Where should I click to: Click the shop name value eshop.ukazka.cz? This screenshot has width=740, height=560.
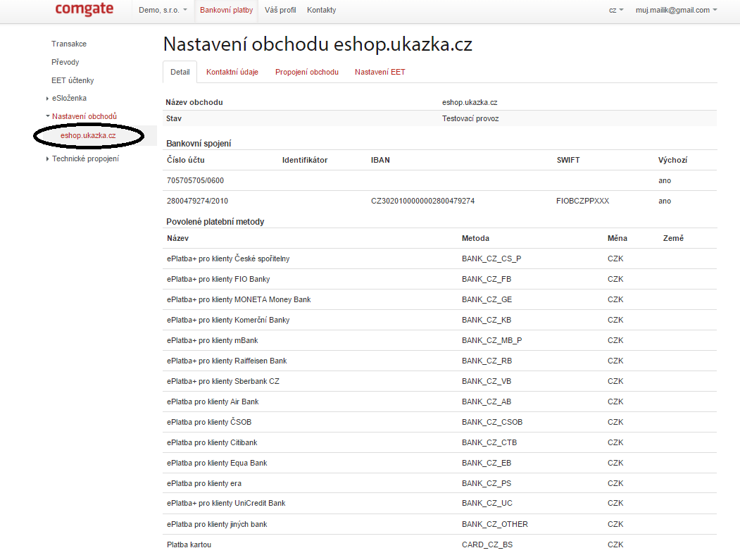coord(470,102)
